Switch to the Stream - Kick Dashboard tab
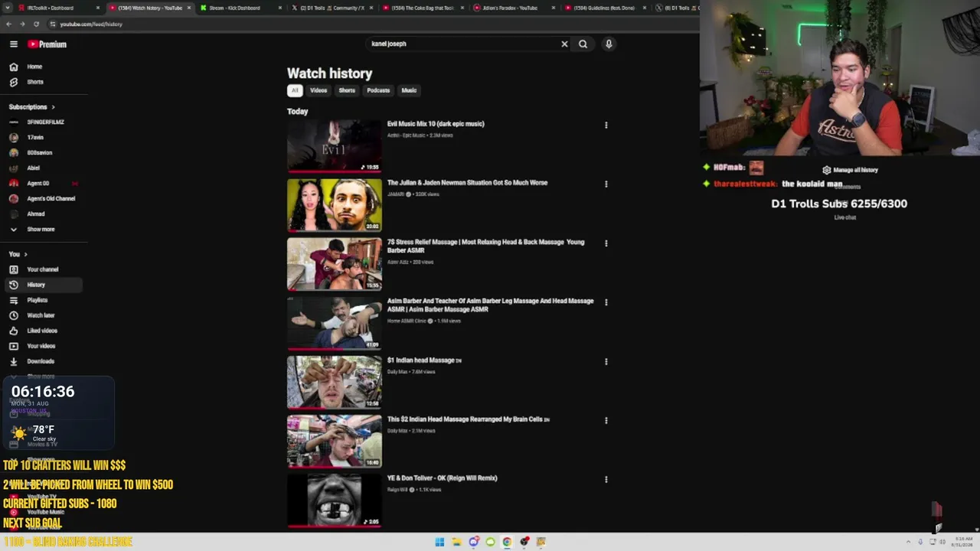Screen dimensions: 980x551 click(240, 8)
